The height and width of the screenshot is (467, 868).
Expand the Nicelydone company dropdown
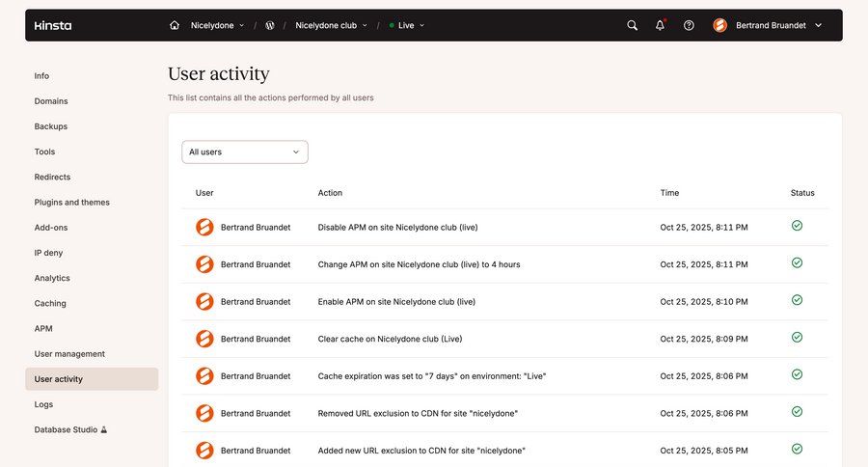(x=217, y=25)
